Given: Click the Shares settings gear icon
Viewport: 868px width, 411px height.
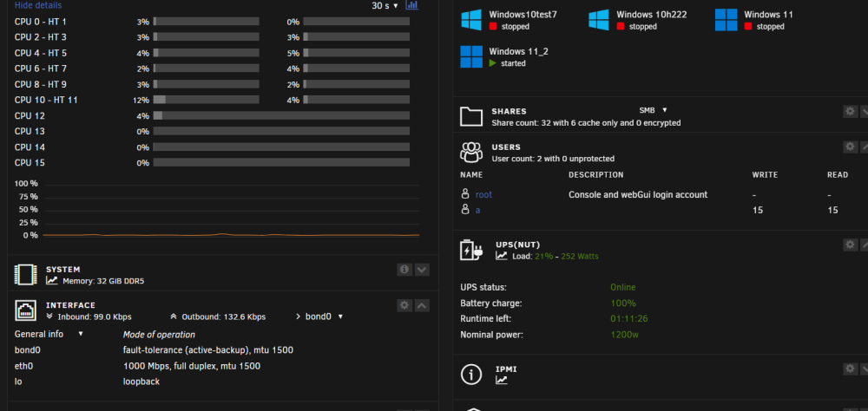Looking at the screenshot, I should click(851, 111).
